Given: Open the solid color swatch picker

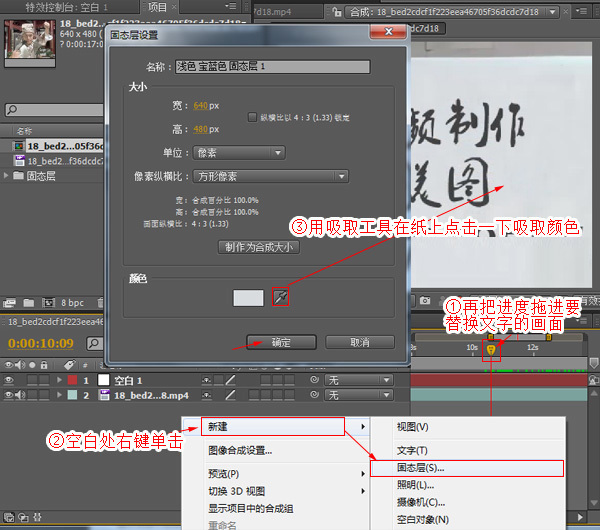Looking at the screenshot, I should click(x=248, y=298).
